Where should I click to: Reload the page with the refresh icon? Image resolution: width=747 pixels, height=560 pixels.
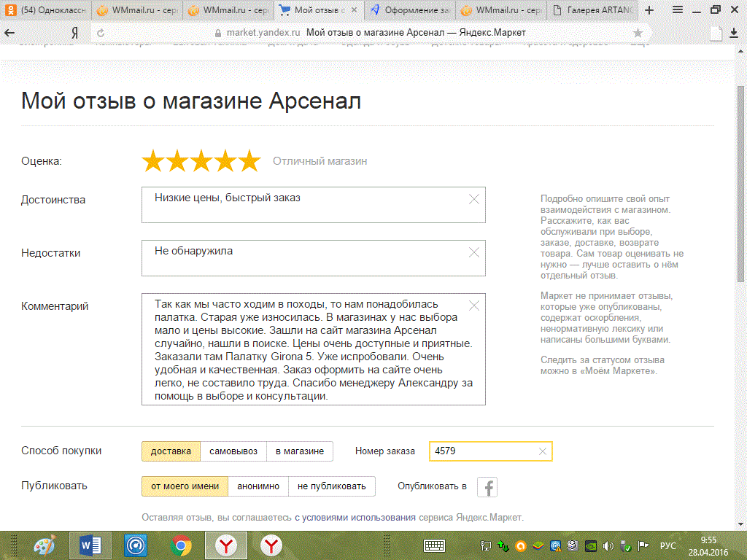coord(101,33)
